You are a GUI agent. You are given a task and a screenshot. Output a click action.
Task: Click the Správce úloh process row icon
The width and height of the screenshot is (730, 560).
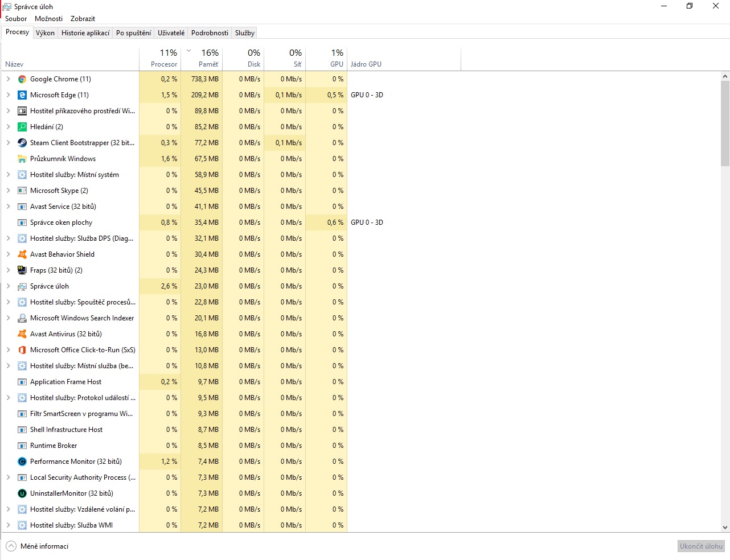(22, 286)
